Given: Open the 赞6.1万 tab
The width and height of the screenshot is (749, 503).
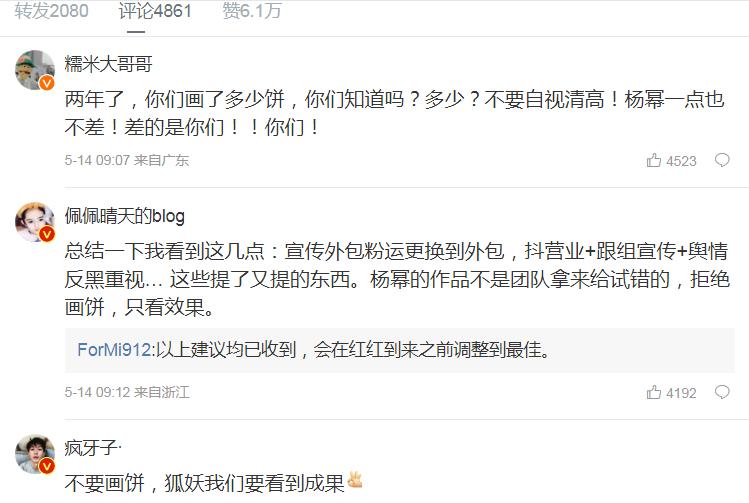Looking at the screenshot, I should click(x=252, y=11).
